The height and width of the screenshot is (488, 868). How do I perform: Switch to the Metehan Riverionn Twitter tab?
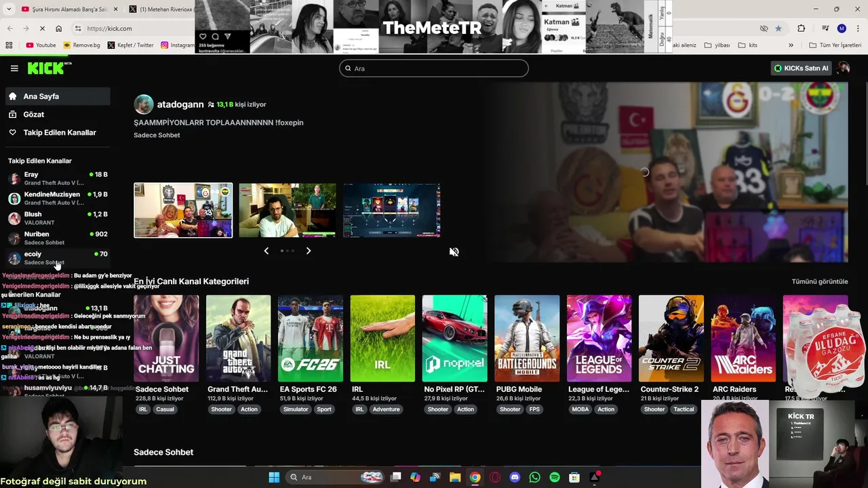(x=161, y=9)
